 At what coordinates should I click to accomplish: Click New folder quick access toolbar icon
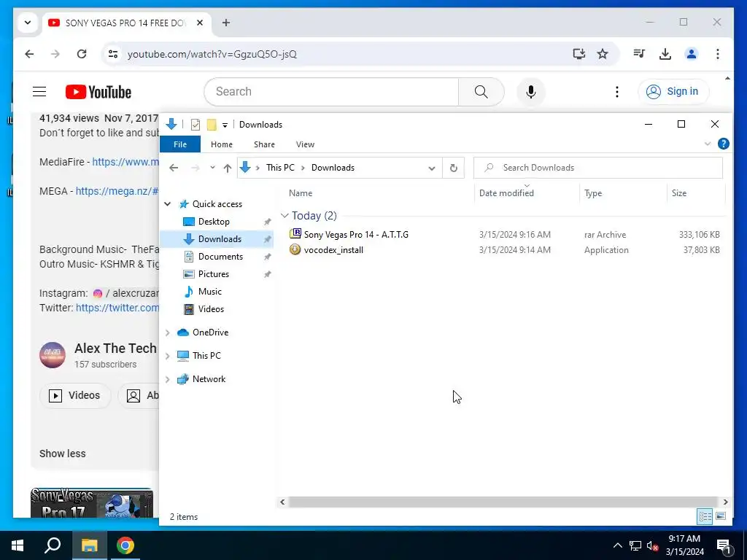coord(212,125)
